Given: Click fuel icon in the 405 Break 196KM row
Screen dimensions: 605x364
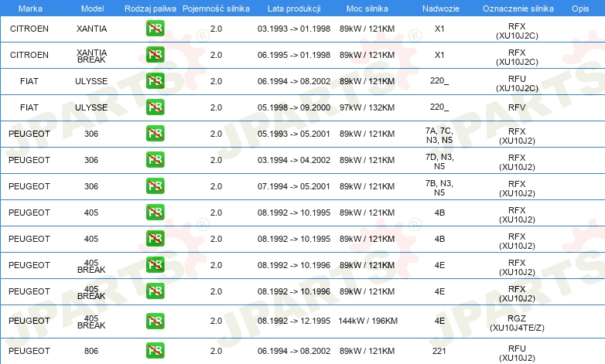Looking at the screenshot, I should coord(155,321).
